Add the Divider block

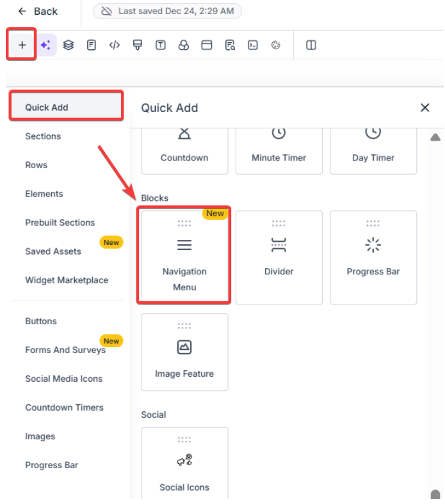pyautogui.click(x=279, y=257)
